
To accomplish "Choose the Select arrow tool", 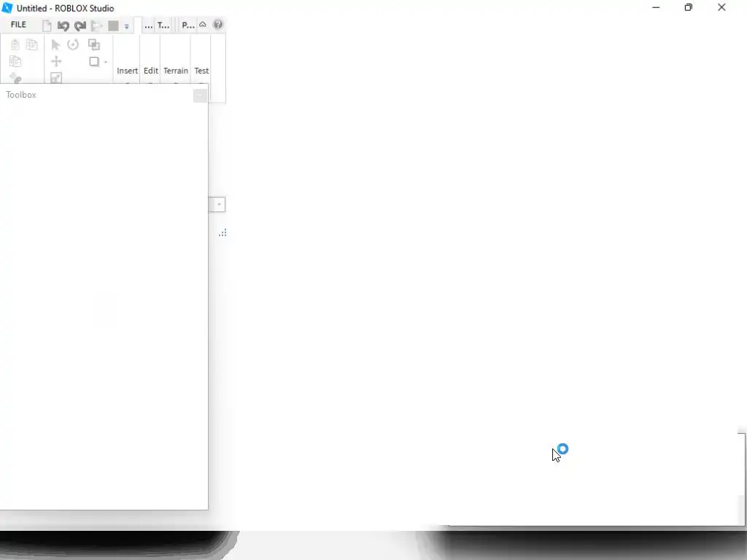I will pyautogui.click(x=55, y=44).
